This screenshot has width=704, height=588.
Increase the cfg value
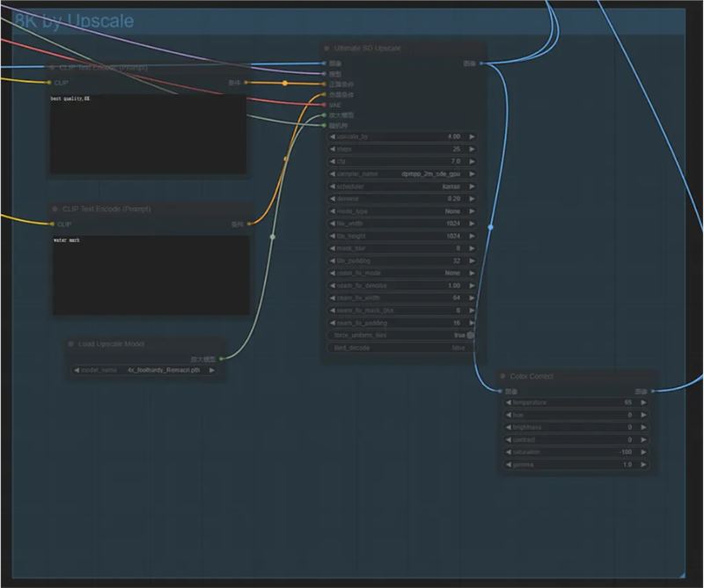pyautogui.click(x=472, y=161)
